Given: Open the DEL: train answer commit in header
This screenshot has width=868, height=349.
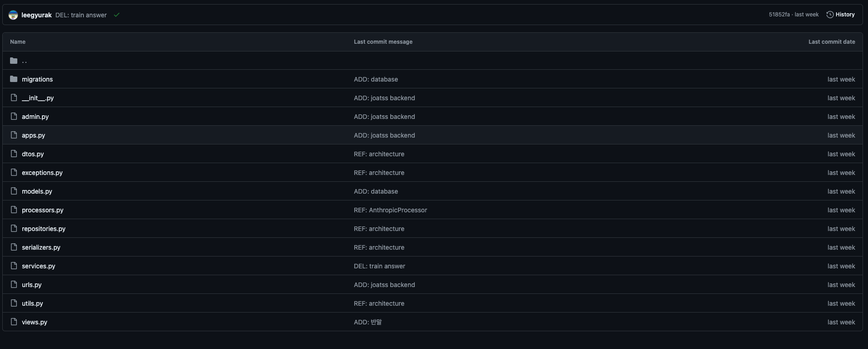Looking at the screenshot, I should coord(81,15).
